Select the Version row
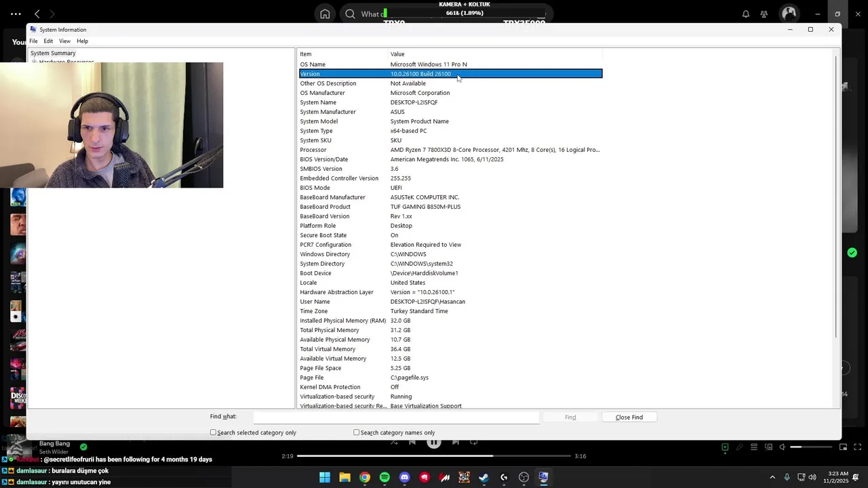Screen dimensions: 868x488 [450, 74]
